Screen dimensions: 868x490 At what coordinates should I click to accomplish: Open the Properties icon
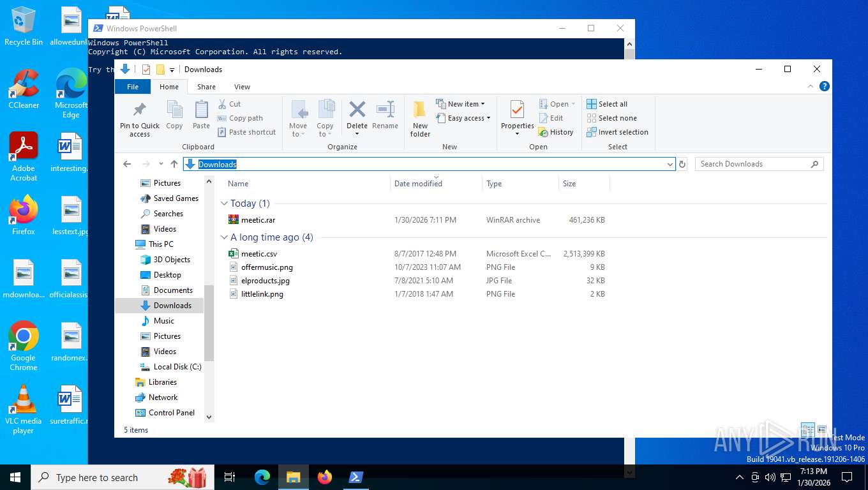click(517, 110)
